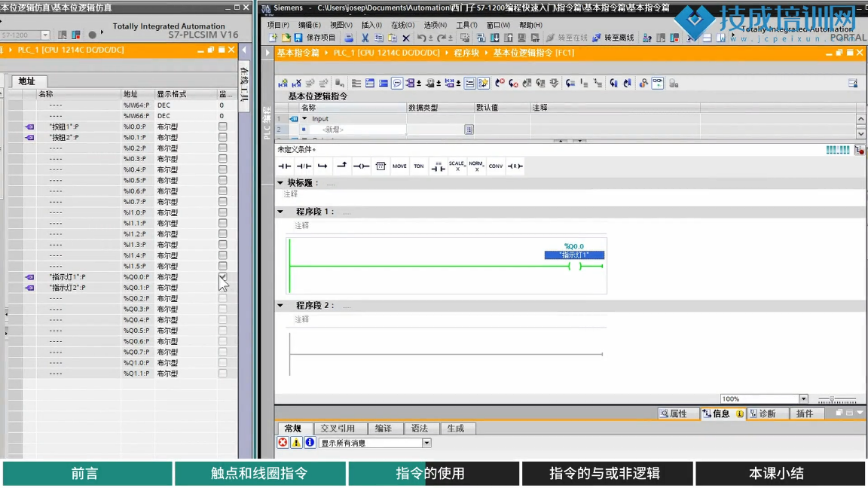Toggle monitoring with the glasses icon
868x488 pixels.
pos(657,83)
